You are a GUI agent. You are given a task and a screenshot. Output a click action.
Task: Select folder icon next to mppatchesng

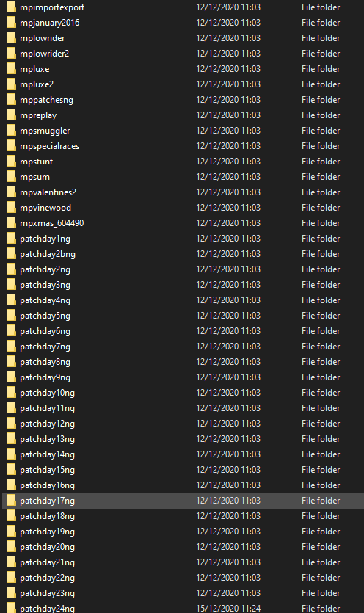click(x=11, y=100)
